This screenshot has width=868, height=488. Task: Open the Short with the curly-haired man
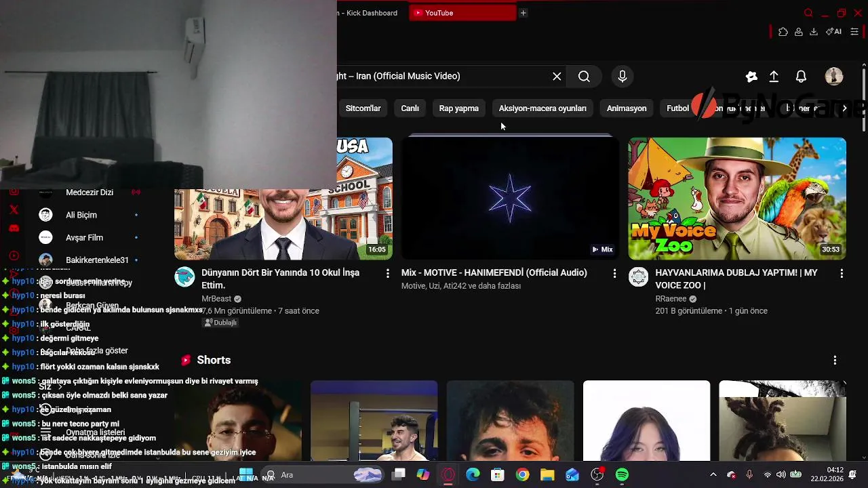pos(510,421)
